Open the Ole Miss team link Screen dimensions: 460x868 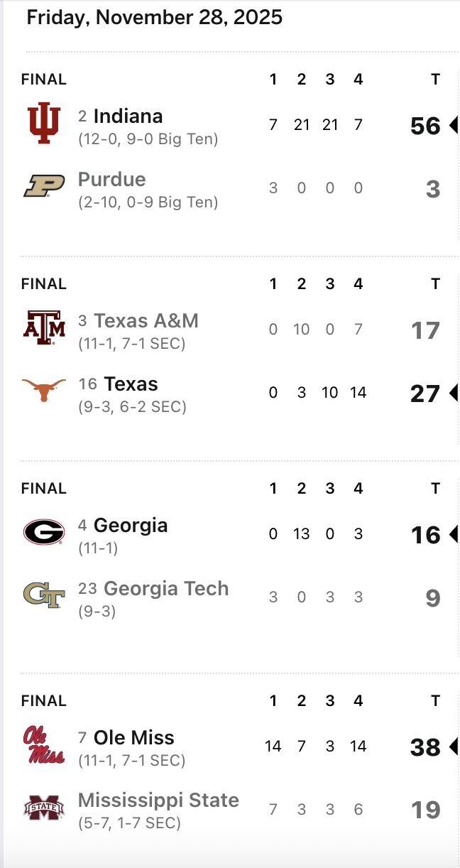[x=133, y=738]
